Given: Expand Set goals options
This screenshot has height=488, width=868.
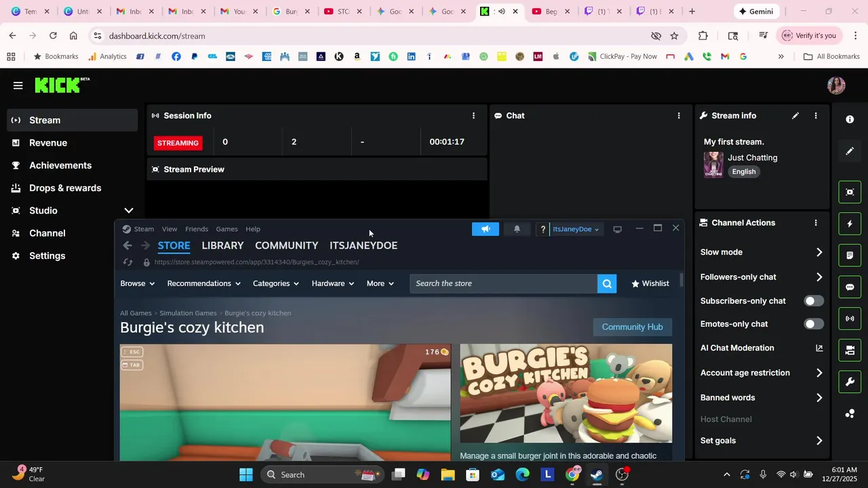Looking at the screenshot, I should pos(819,441).
